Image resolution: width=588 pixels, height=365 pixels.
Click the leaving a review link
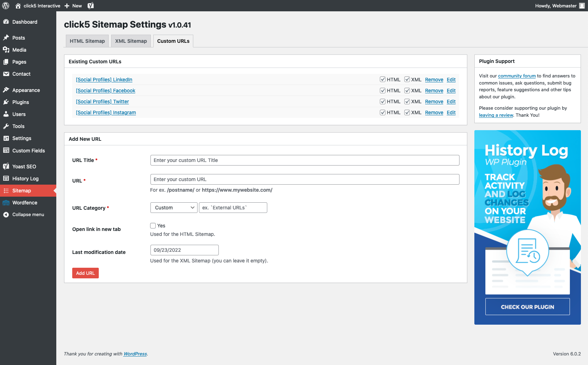click(496, 115)
